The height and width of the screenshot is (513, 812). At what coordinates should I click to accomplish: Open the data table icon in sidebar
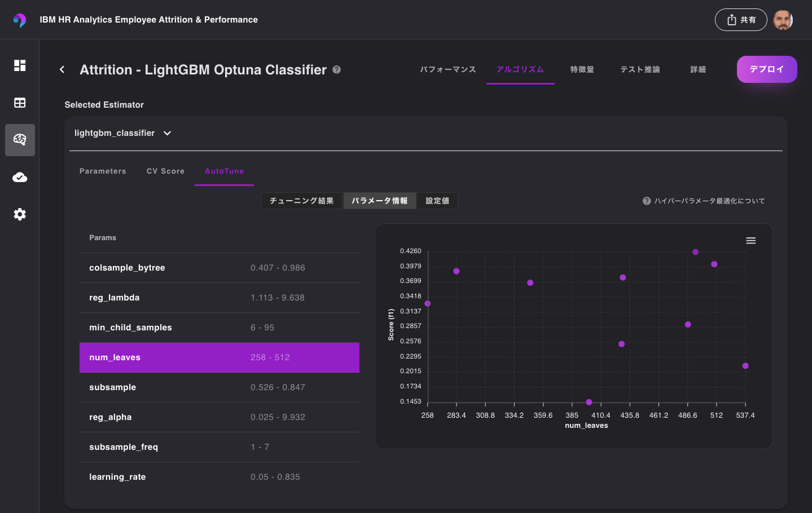pos(20,103)
